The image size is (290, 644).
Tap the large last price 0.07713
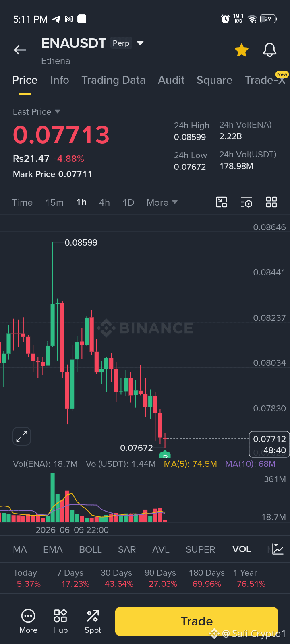61,135
